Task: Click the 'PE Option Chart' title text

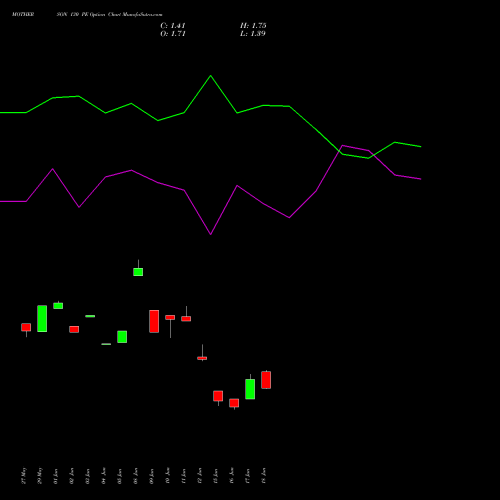Action: pos(101,14)
